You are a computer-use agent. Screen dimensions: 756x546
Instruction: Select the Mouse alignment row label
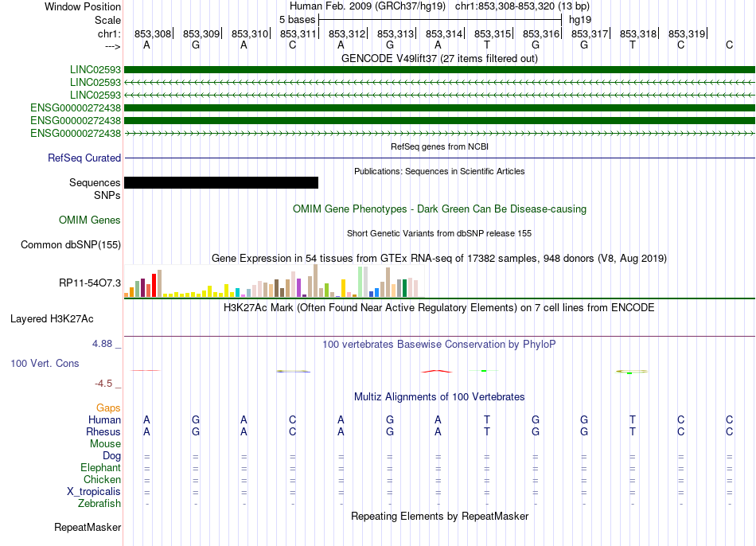pyautogui.click(x=105, y=444)
